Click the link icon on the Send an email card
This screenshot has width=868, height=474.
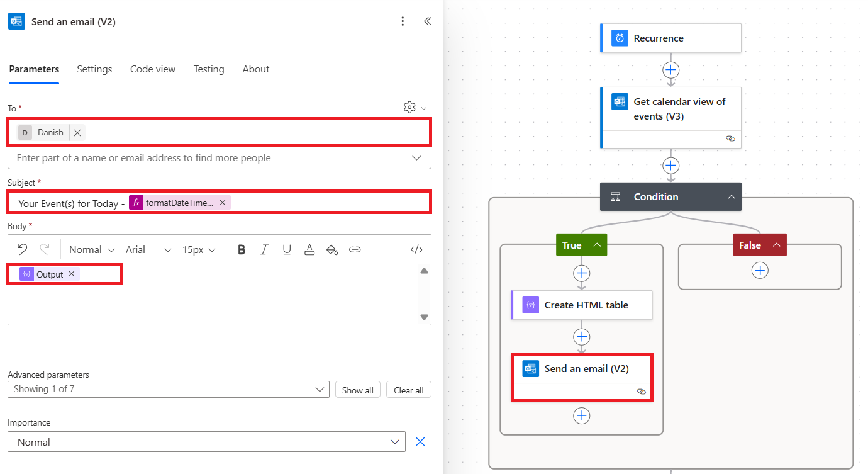coord(642,391)
